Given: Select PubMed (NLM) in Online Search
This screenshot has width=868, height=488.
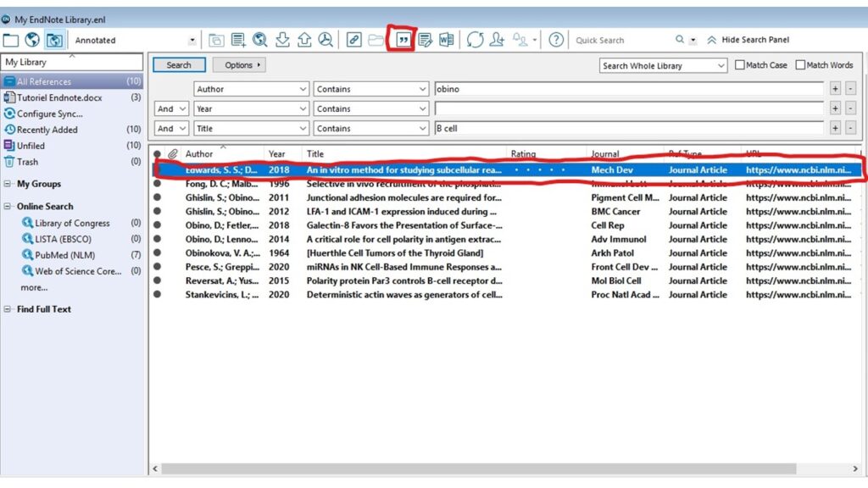Looking at the screenshot, I should [x=63, y=255].
